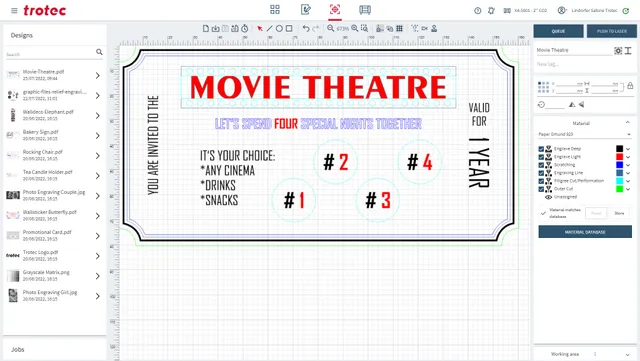
Task: Toggle the eye icon for Unassigned
Action: click(x=549, y=197)
